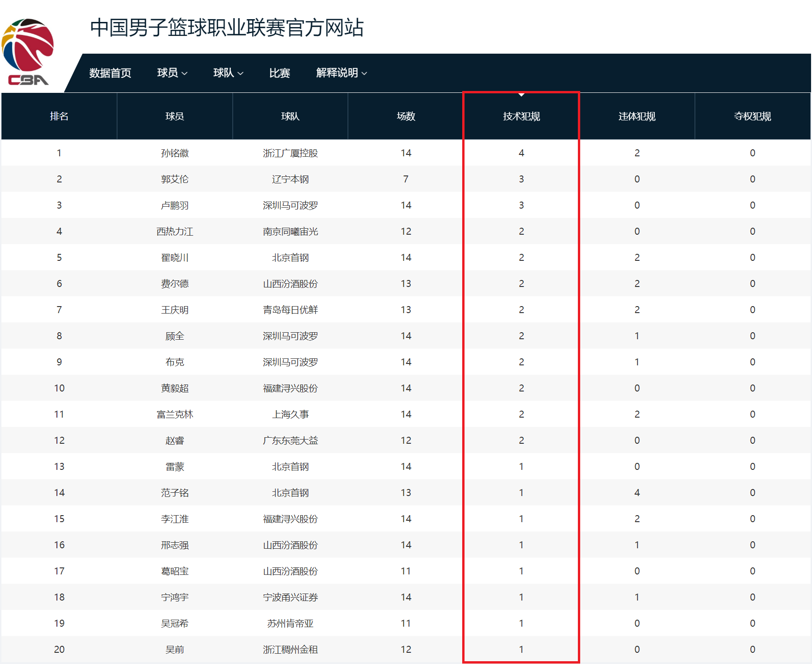Image resolution: width=812 pixels, height=664 pixels.
Task: Sort by 夺权犯规 column header
Action: (752, 116)
